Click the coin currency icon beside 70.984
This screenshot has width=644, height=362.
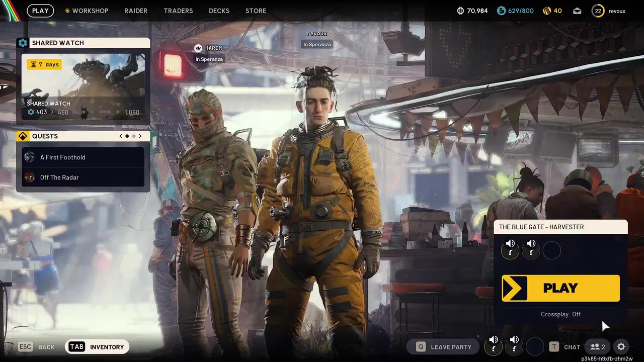(x=460, y=11)
